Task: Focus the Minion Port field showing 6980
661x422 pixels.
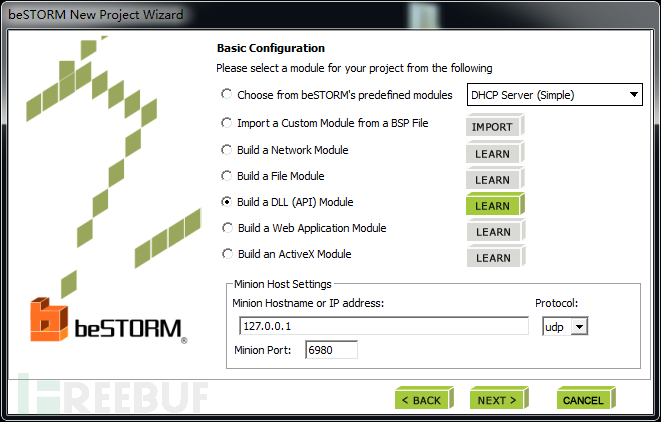Action: point(331,350)
